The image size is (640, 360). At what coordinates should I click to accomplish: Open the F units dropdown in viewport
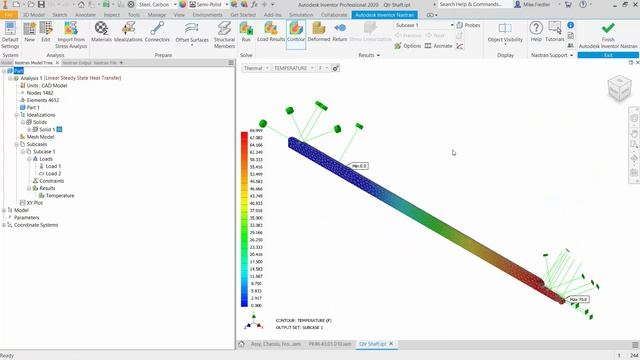323,68
